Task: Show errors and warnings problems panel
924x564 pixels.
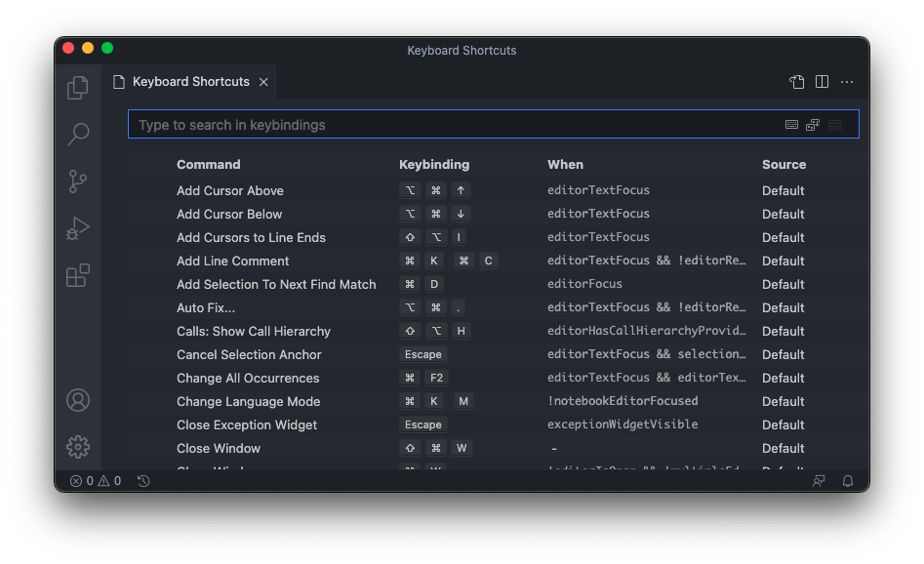Action: click(96, 481)
